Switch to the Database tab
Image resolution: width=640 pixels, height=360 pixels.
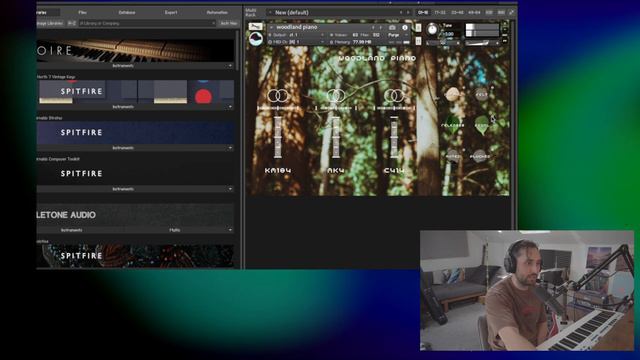tap(127, 12)
